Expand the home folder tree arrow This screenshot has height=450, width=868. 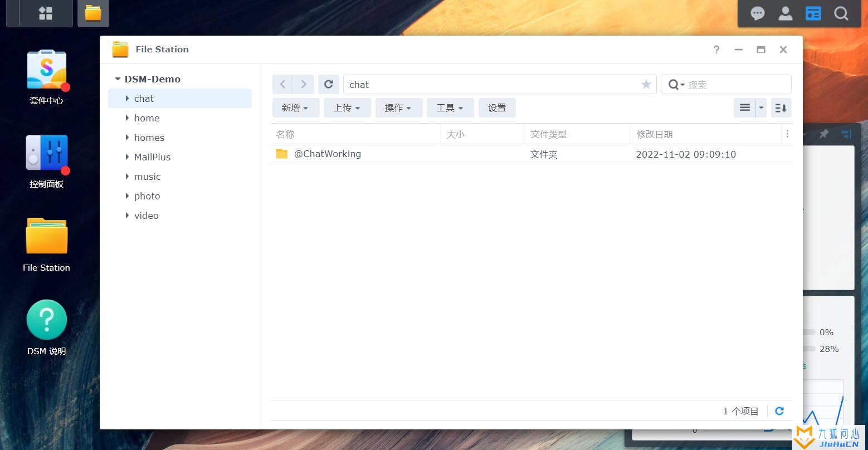tap(127, 118)
